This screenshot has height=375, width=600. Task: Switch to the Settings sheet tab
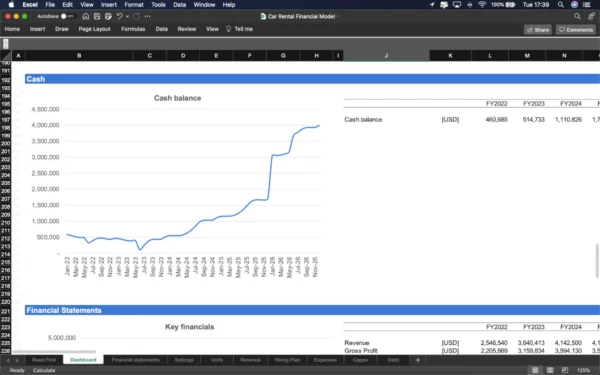pyautogui.click(x=184, y=360)
